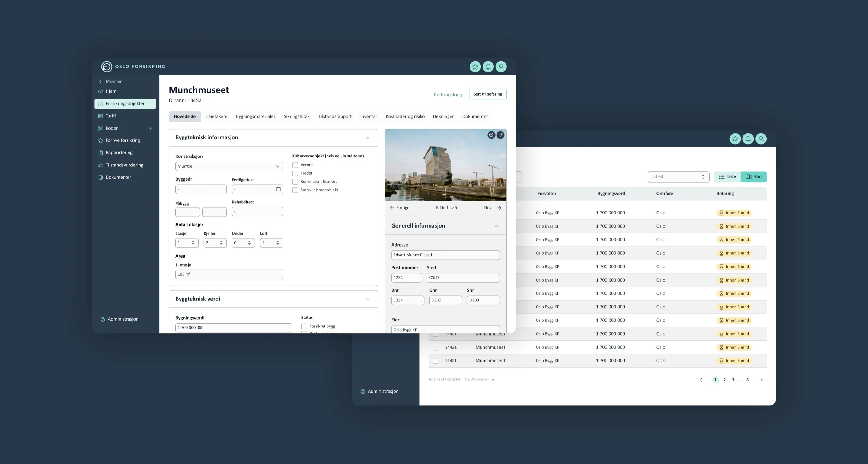
Task: Open the Endringslogg link
Action: (x=448, y=95)
